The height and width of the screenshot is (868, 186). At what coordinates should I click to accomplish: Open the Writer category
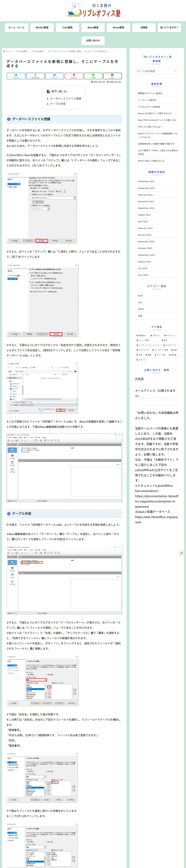[157, 309]
